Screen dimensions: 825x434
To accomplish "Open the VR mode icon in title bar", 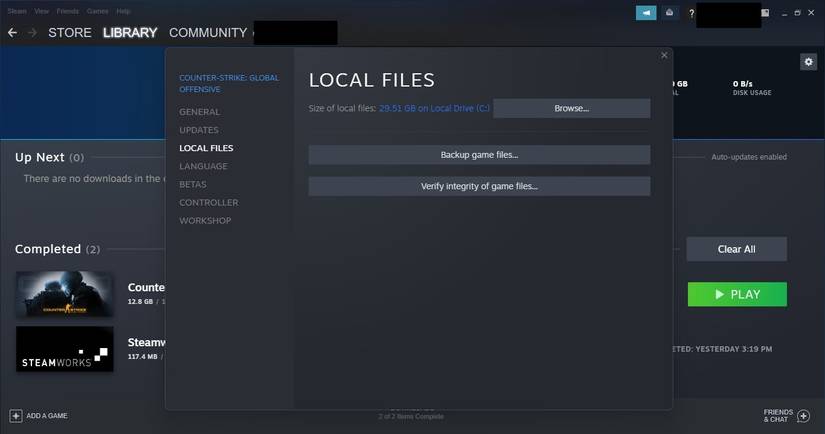I will pyautogui.click(x=765, y=13).
